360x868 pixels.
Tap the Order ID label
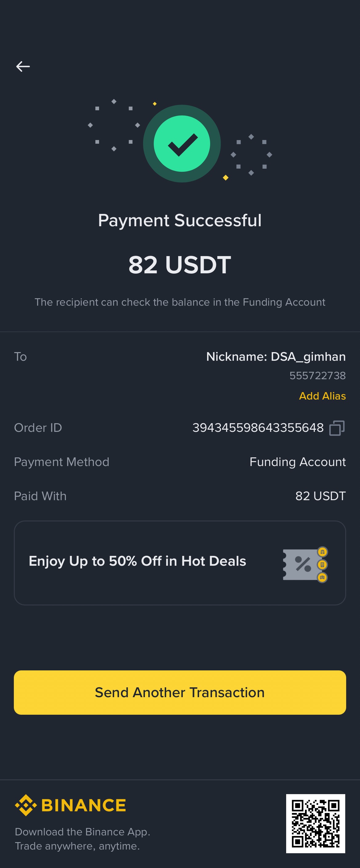[x=38, y=428]
